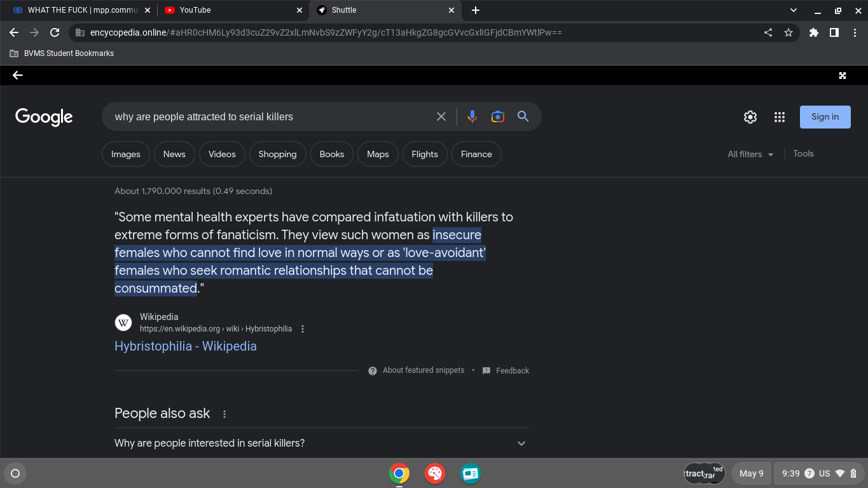Screen dimensions: 868x488
Task: Open Chrome three-dot menu
Action: [855, 32]
